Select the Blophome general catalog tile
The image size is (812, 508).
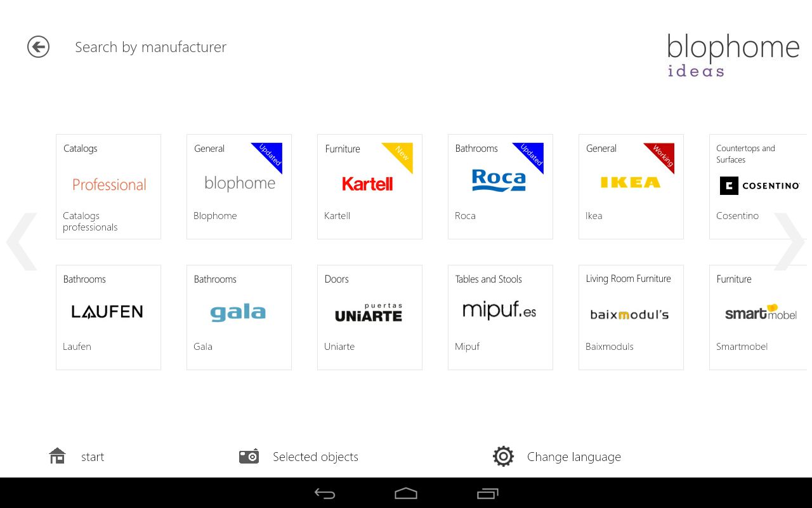(x=239, y=187)
